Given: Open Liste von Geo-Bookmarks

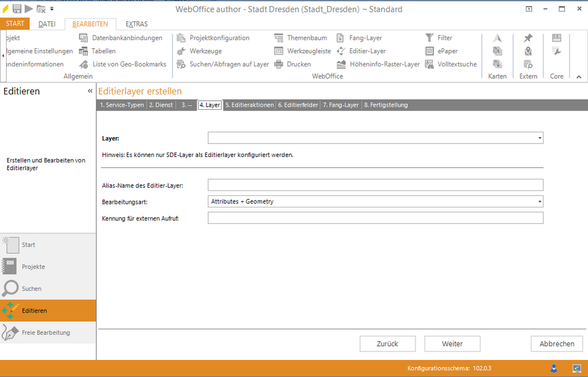Looking at the screenshot, I should [129, 64].
